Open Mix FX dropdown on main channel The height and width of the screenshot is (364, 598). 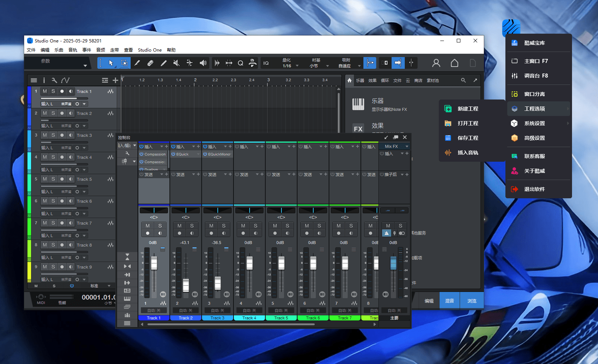pyautogui.click(x=407, y=146)
